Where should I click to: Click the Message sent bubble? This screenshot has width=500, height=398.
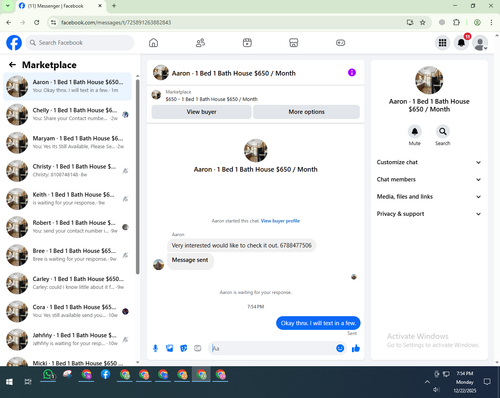coord(190,261)
